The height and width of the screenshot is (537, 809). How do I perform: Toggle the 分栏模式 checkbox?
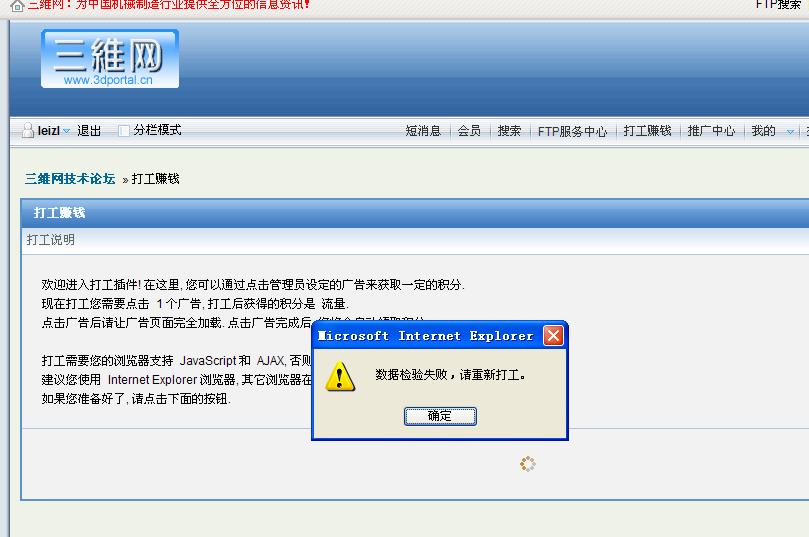123,131
